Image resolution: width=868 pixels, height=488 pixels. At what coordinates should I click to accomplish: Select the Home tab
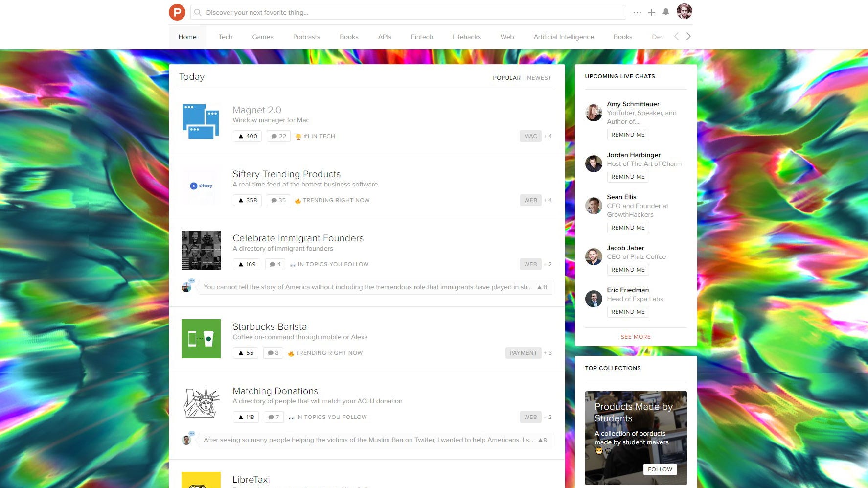[187, 37]
